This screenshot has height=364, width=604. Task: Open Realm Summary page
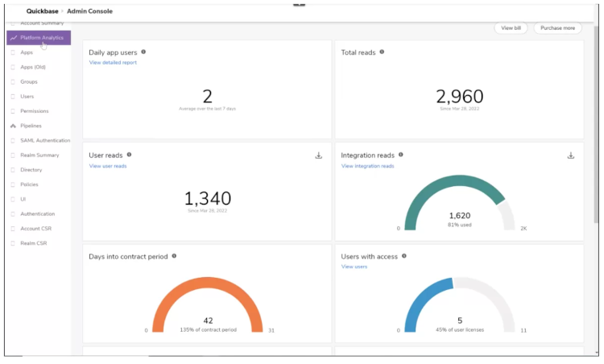39,155
